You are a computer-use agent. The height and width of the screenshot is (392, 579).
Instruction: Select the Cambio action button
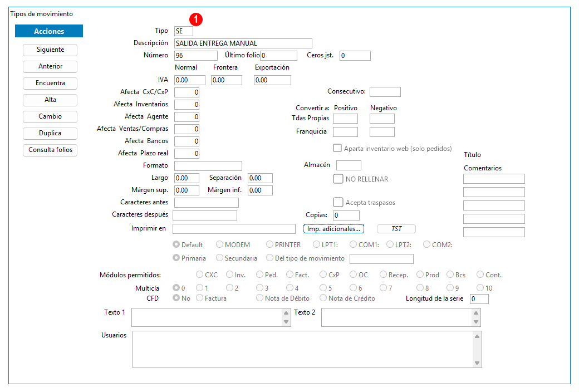click(x=50, y=116)
